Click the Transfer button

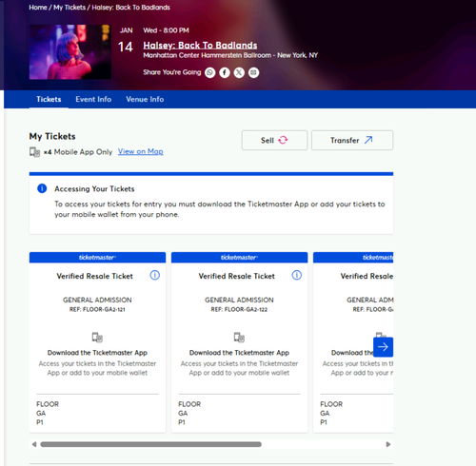352,140
